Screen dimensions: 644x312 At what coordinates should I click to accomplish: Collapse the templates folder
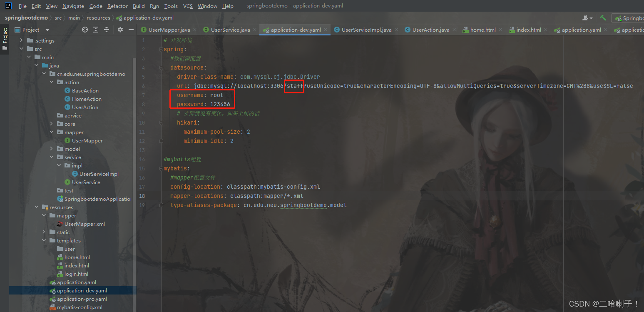point(44,240)
